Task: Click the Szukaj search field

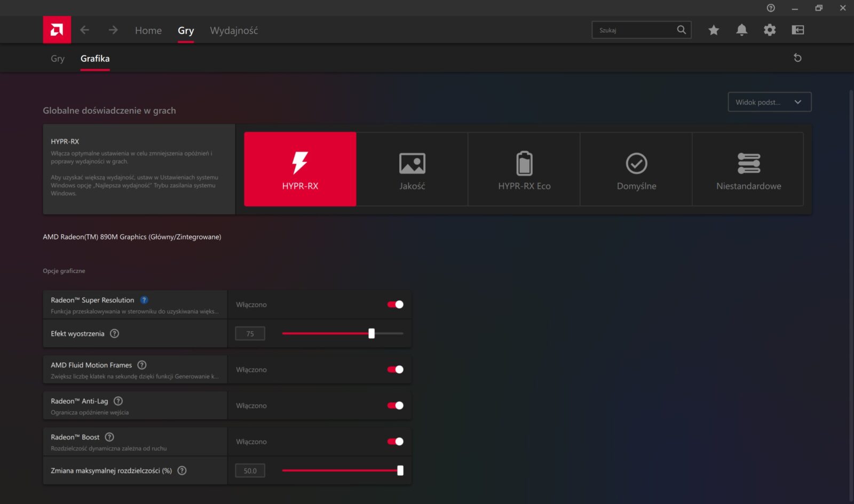Action: point(635,30)
